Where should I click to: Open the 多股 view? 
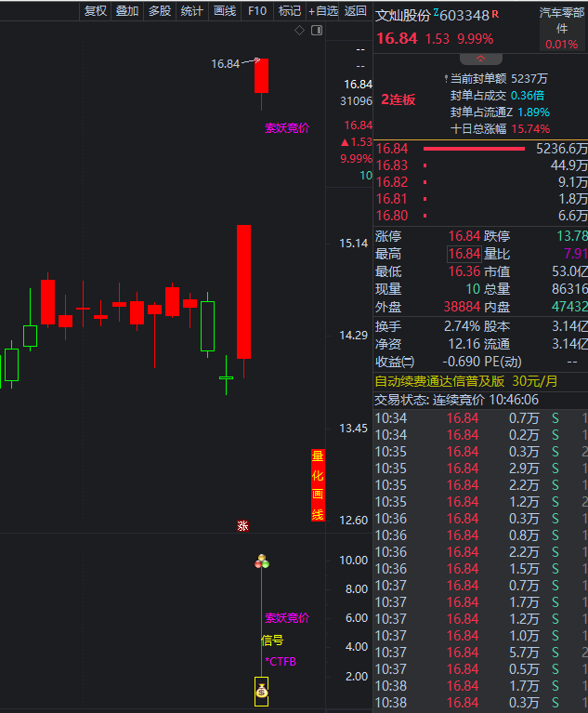click(x=160, y=10)
